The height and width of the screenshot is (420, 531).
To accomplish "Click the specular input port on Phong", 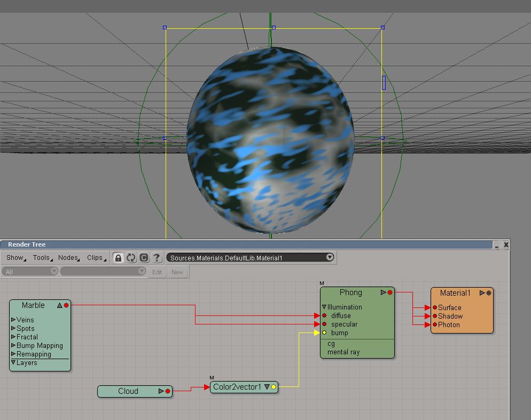I will (x=324, y=324).
